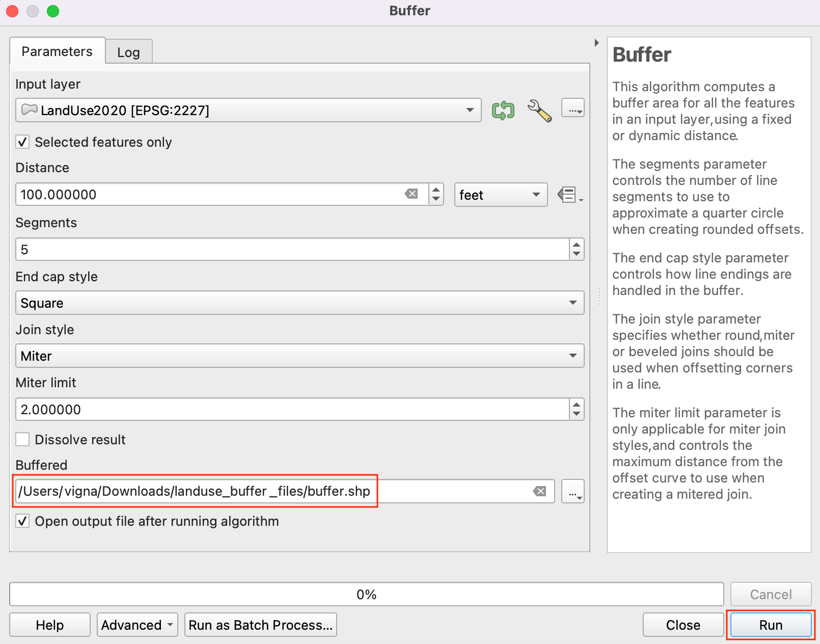Viewport: 820px width, 644px height.
Task: Switch to the Log tab
Action: pyautogui.click(x=128, y=52)
